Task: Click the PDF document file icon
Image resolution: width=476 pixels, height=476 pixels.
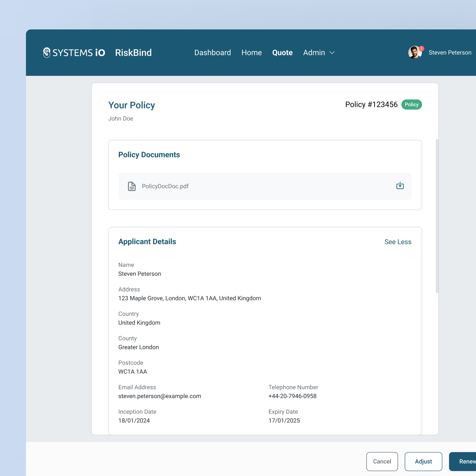Action: [132, 186]
